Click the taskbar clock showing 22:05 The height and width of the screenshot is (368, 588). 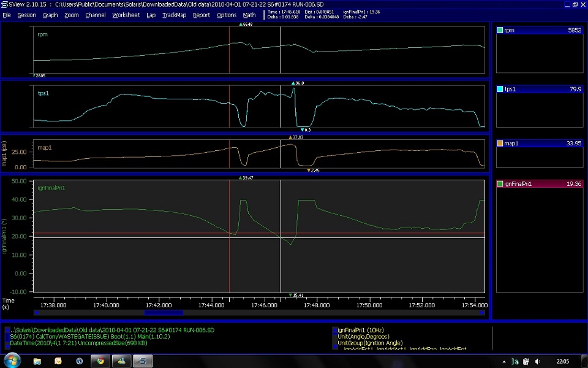tap(562, 362)
